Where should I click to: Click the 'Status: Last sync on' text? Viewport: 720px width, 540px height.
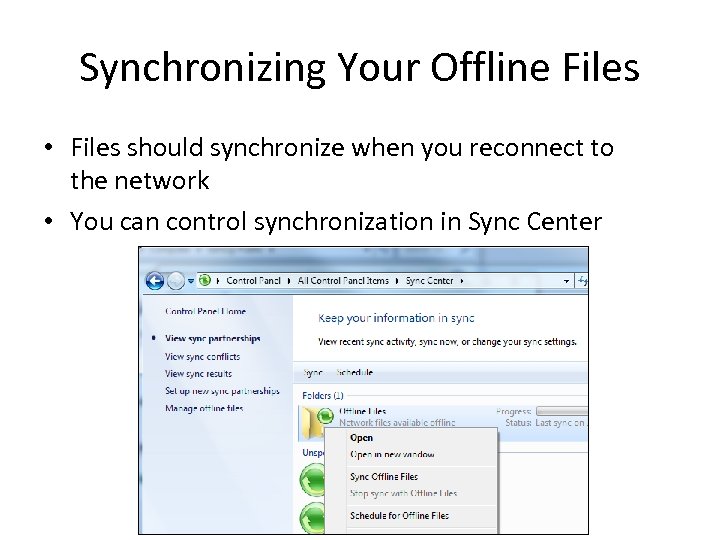coord(545,422)
